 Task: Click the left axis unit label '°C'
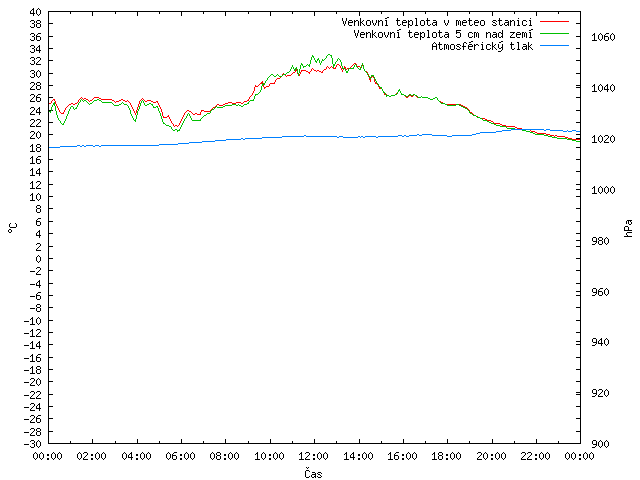tap(13, 228)
